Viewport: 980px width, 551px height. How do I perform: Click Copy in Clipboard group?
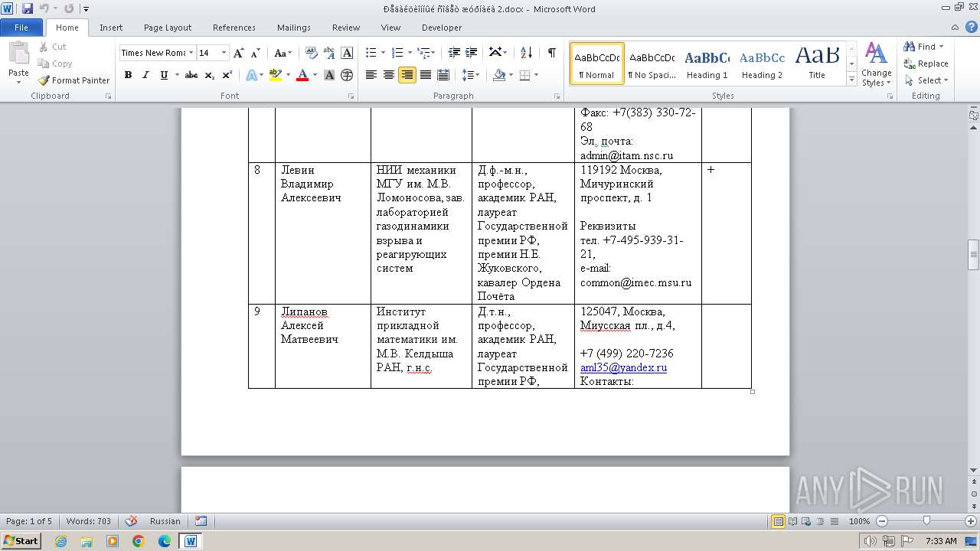pos(55,64)
